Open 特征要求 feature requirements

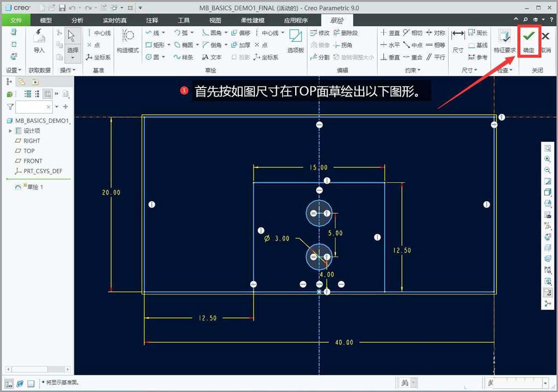click(504, 41)
